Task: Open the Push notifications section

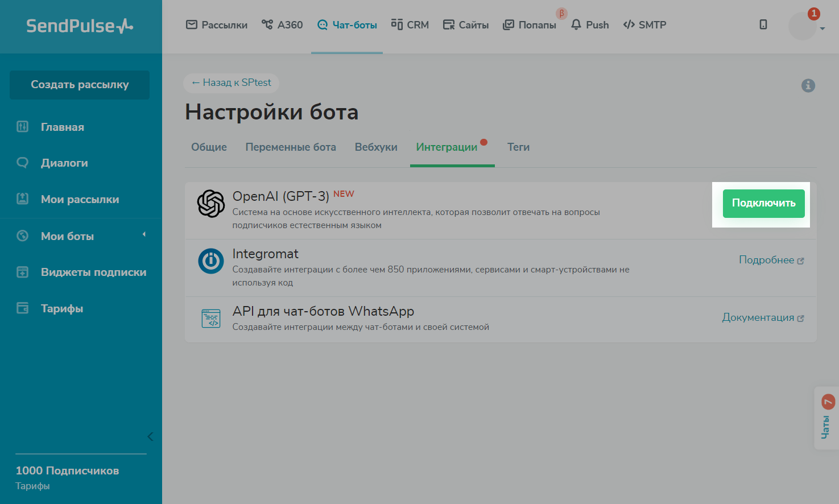Action: 590,25
